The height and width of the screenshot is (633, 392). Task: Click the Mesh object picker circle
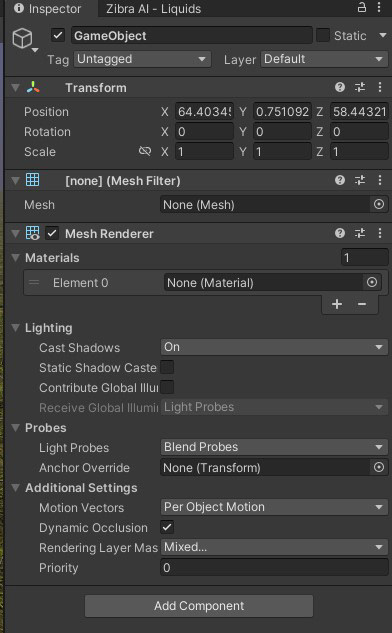click(x=379, y=205)
